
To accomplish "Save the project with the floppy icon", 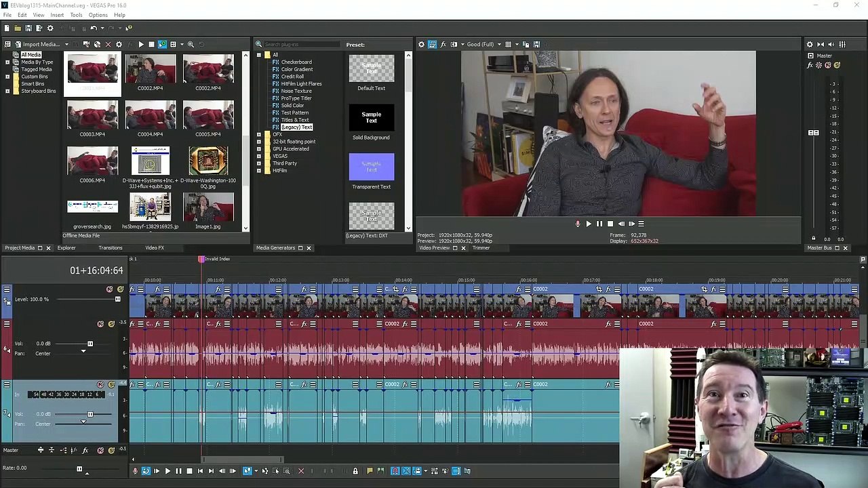I will (x=28, y=28).
